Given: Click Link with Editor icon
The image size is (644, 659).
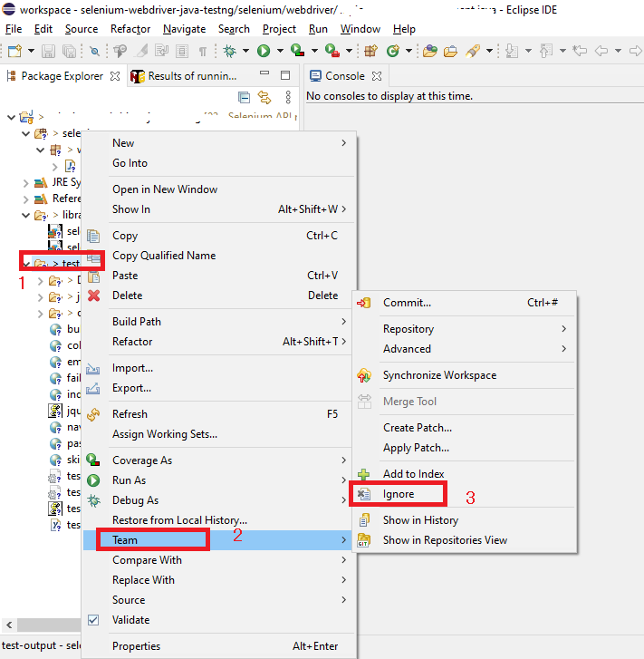Looking at the screenshot, I should coord(264,98).
